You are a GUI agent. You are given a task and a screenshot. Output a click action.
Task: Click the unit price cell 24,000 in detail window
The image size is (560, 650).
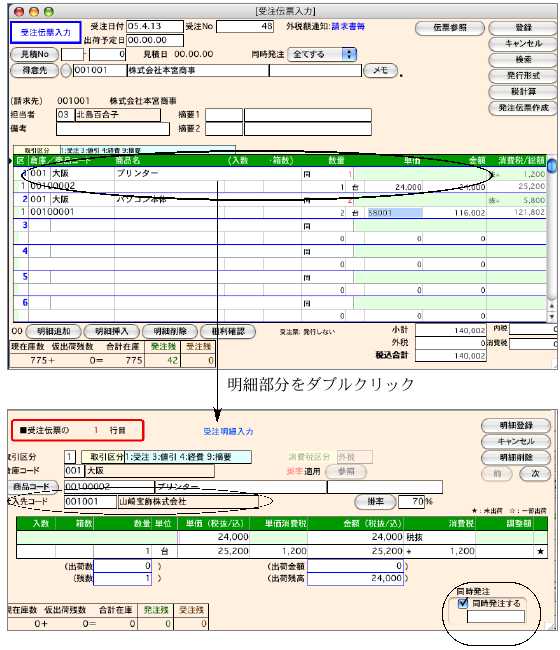coord(214,537)
